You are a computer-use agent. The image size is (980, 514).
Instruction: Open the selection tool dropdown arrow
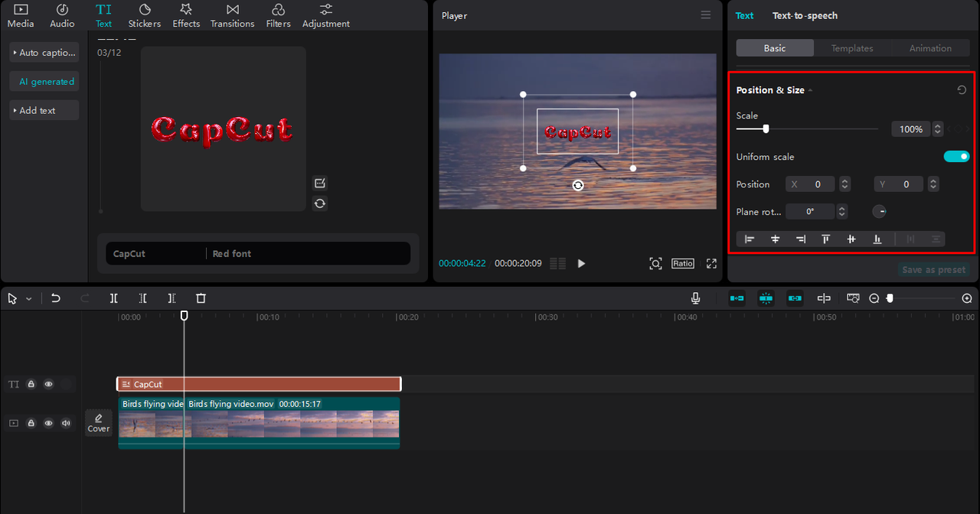tap(29, 299)
